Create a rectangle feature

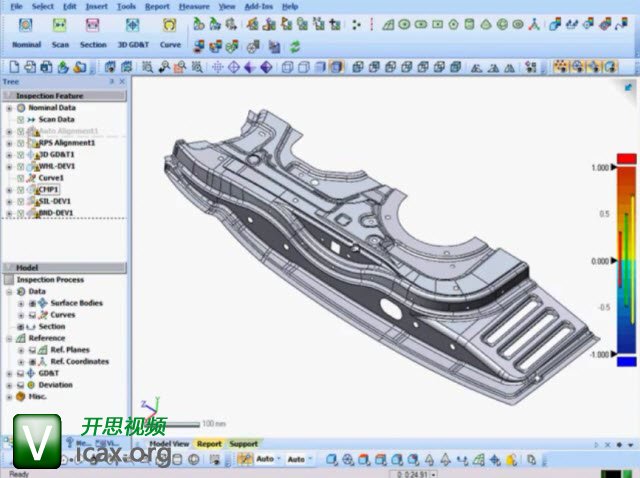[437, 25]
